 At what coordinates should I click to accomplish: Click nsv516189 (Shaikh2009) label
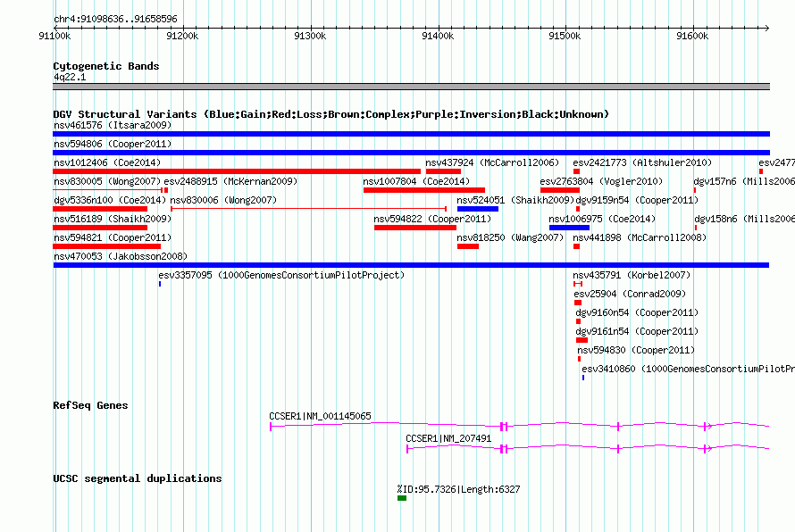coord(113,219)
